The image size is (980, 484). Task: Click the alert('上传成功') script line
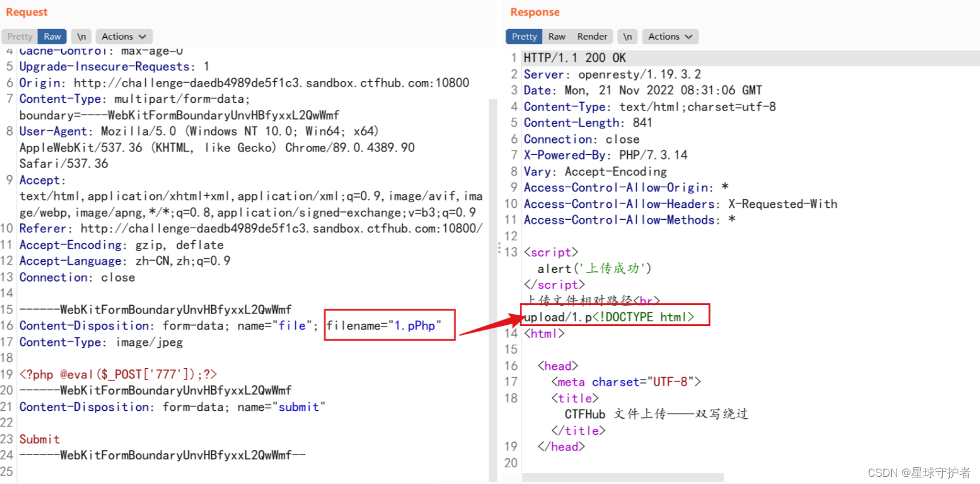[594, 268]
